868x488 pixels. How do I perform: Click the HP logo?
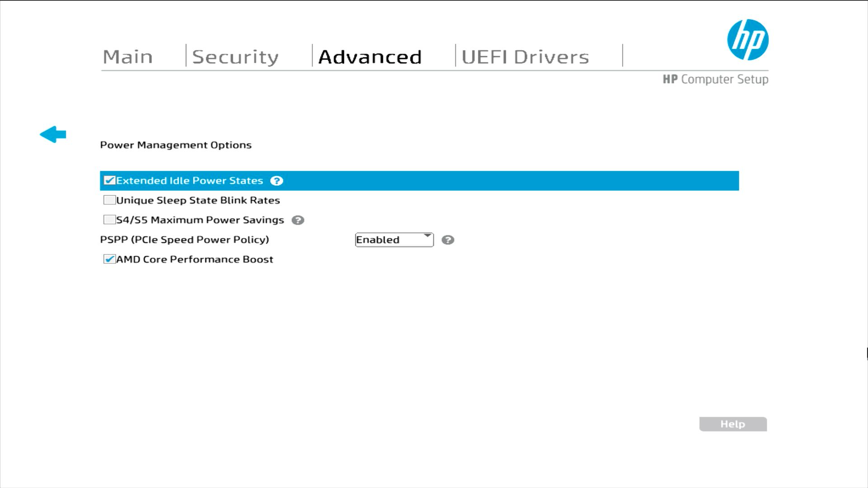748,40
